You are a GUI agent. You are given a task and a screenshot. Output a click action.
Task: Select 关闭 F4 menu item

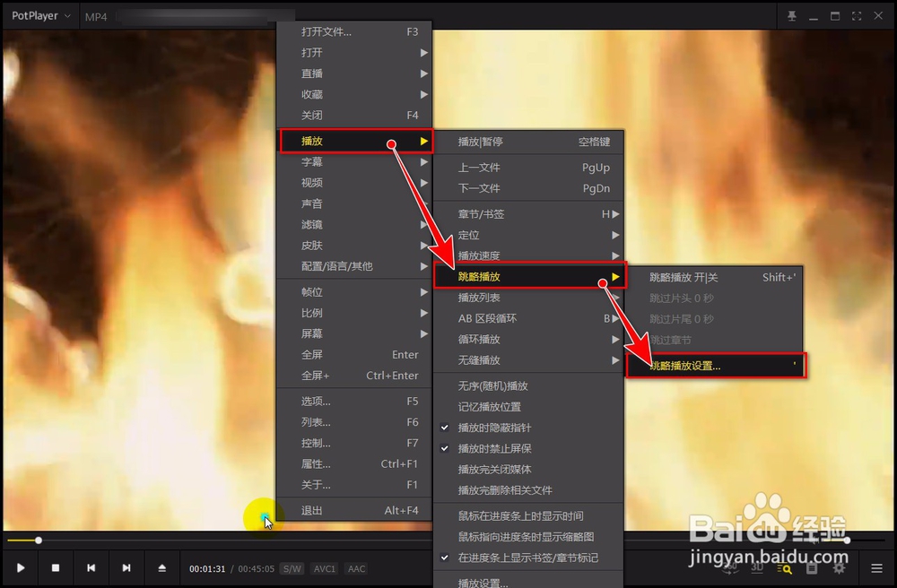point(354,115)
